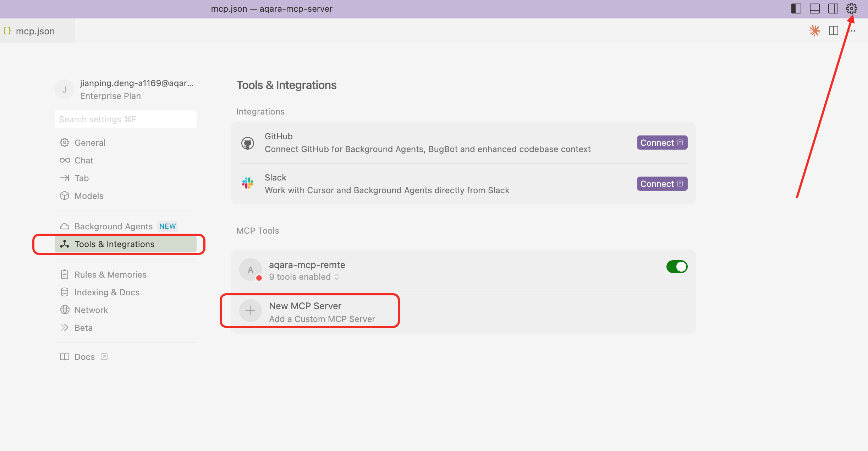The width and height of the screenshot is (868, 451).
Task: Open the external Docs link
Action: click(84, 357)
